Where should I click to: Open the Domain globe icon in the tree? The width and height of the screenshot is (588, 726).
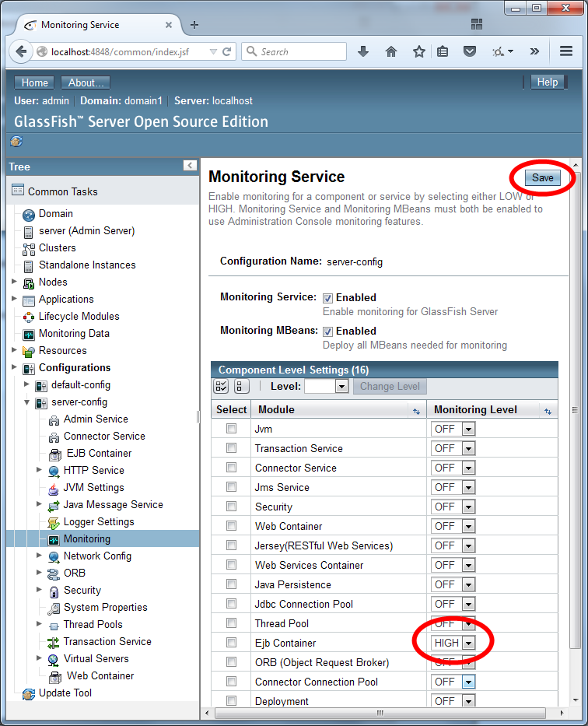coord(30,214)
